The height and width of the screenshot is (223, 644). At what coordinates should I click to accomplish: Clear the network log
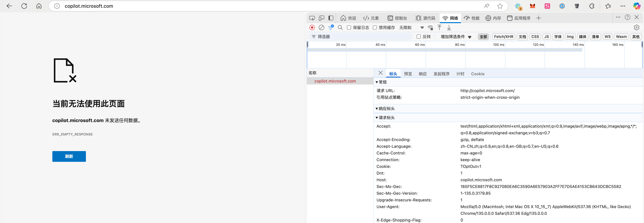click(321, 27)
